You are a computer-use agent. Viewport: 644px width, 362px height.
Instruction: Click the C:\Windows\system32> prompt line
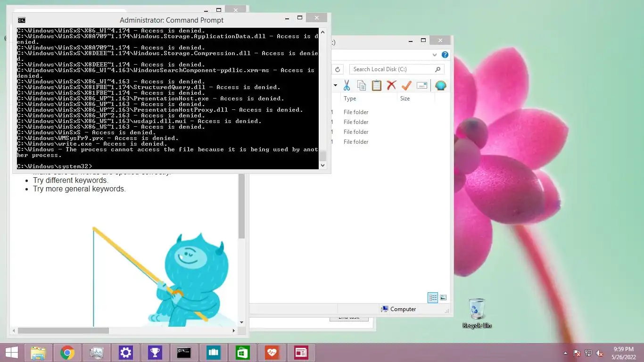coord(55,166)
